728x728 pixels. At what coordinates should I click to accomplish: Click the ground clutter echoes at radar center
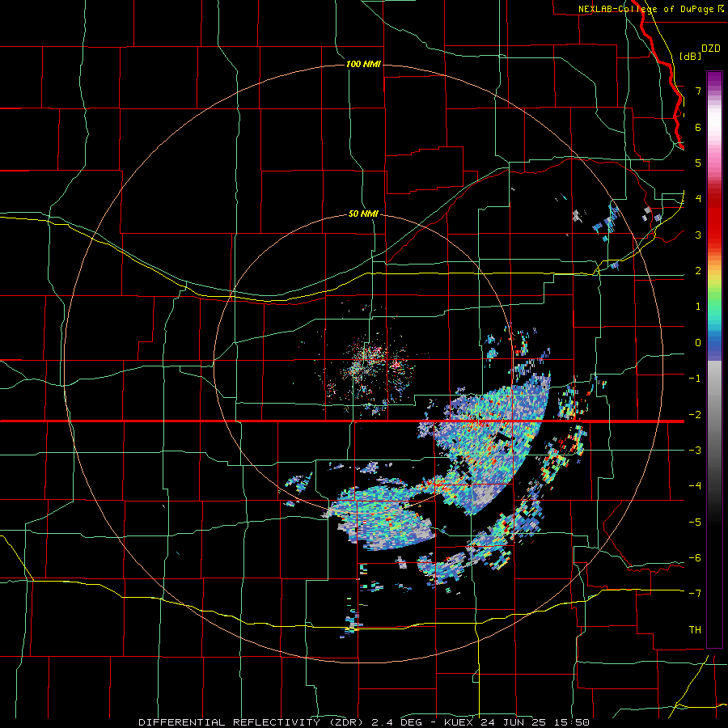tap(371, 366)
